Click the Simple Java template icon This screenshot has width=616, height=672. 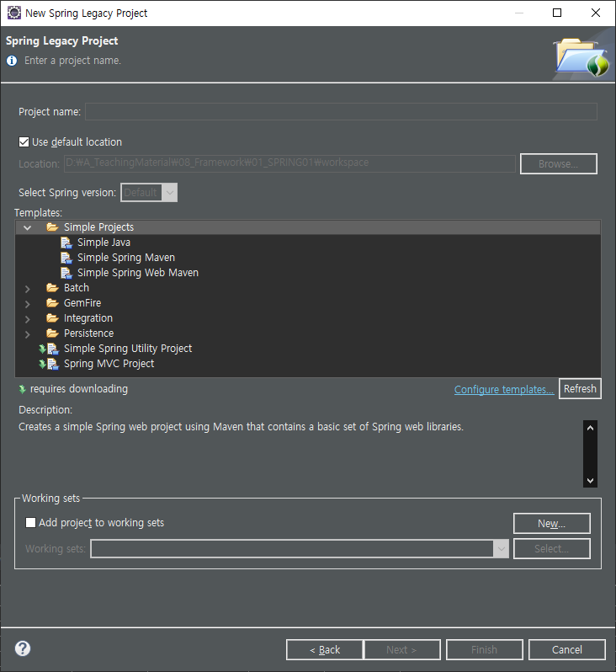[66, 243]
